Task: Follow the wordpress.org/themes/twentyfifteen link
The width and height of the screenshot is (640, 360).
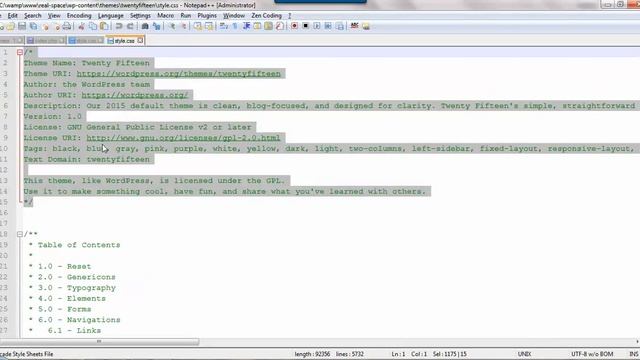Action: point(178,74)
